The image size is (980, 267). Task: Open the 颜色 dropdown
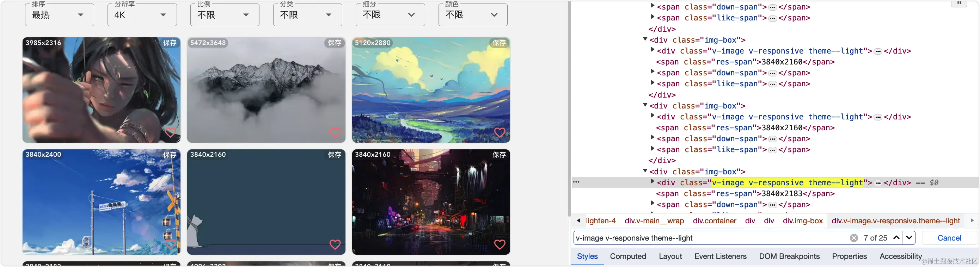point(473,15)
